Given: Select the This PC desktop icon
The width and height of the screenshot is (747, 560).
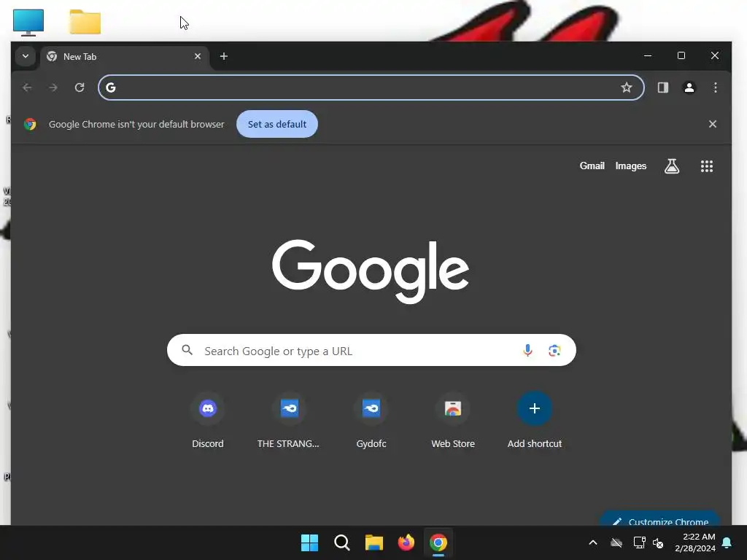Looking at the screenshot, I should (28, 22).
